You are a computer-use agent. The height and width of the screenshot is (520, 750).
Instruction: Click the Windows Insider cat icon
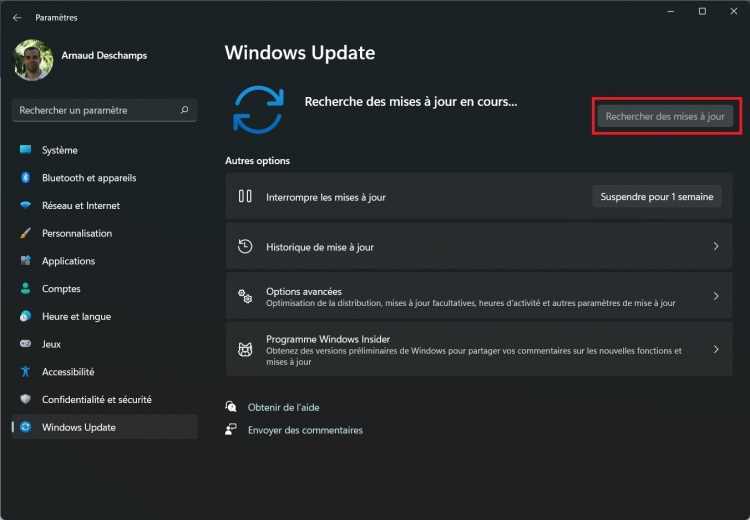[245, 350]
